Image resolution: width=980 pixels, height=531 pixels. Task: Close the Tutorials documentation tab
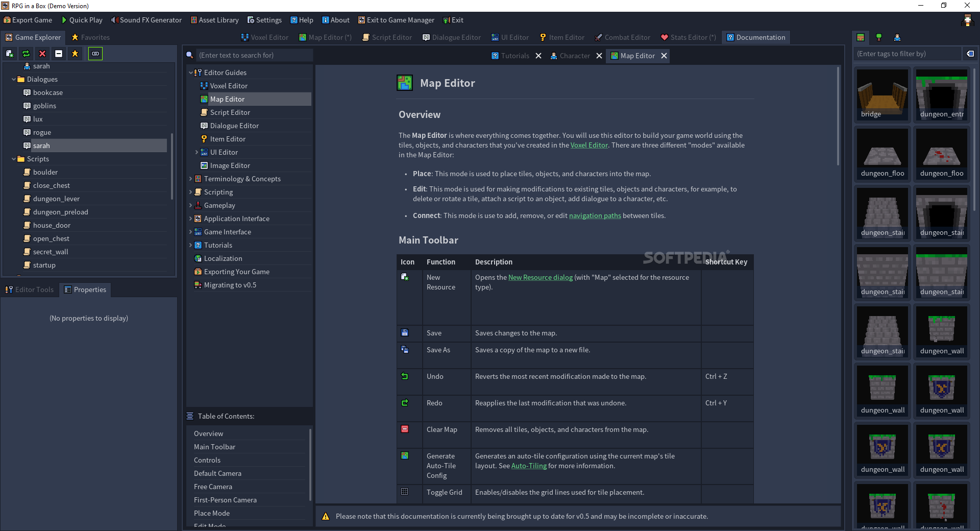[x=538, y=56]
